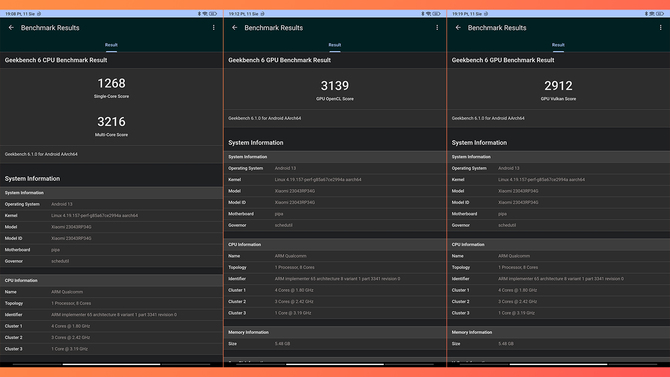Click Topology row on the CPU screen
Image resolution: width=670 pixels, height=377 pixels.
pos(111,303)
